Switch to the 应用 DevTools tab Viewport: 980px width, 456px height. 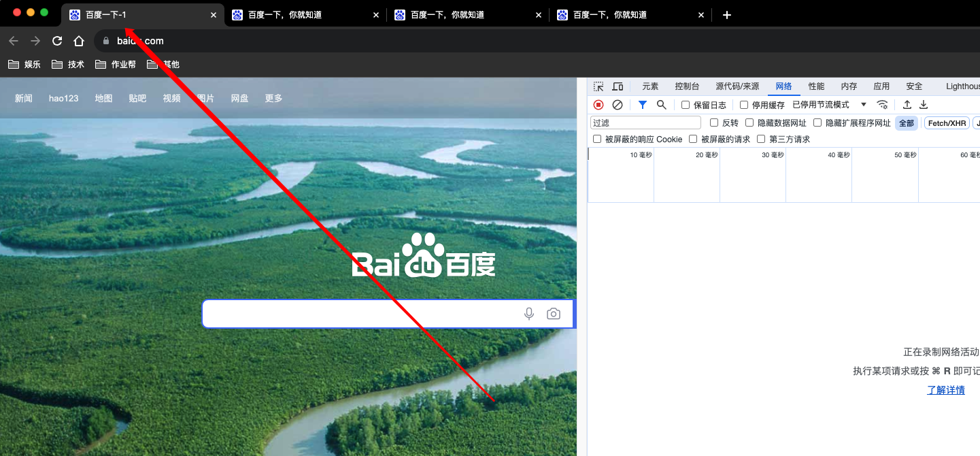pyautogui.click(x=881, y=86)
